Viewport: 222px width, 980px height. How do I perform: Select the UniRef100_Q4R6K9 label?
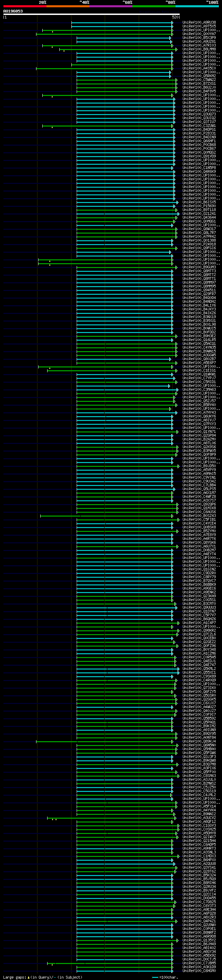199,172
